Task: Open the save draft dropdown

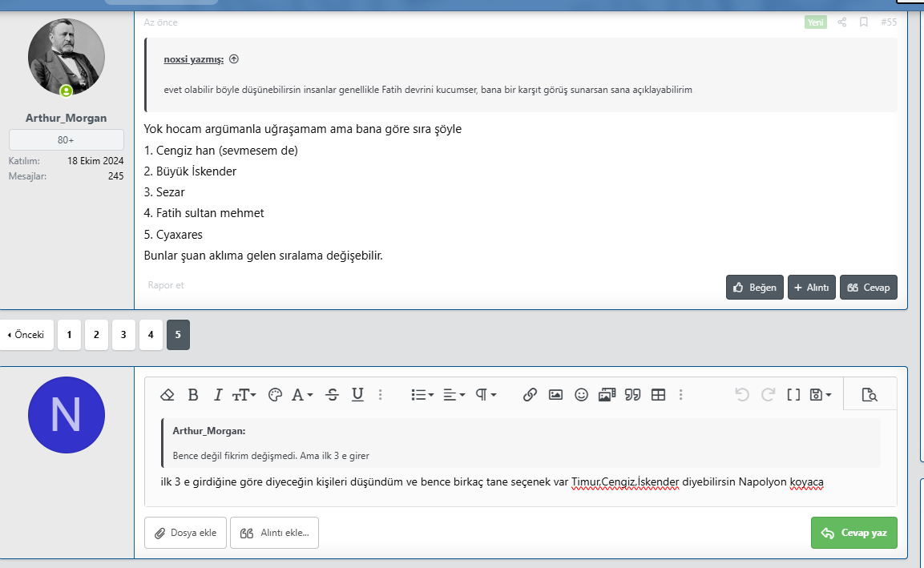Action: click(x=821, y=395)
